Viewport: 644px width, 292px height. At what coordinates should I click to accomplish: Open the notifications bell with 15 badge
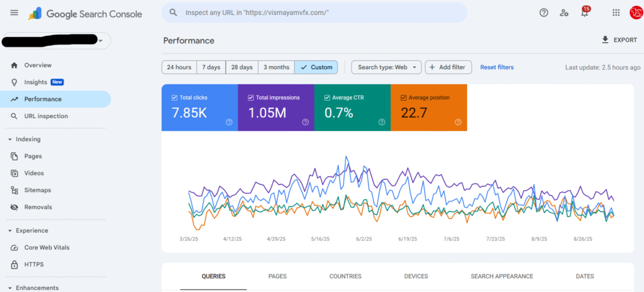click(x=585, y=12)
